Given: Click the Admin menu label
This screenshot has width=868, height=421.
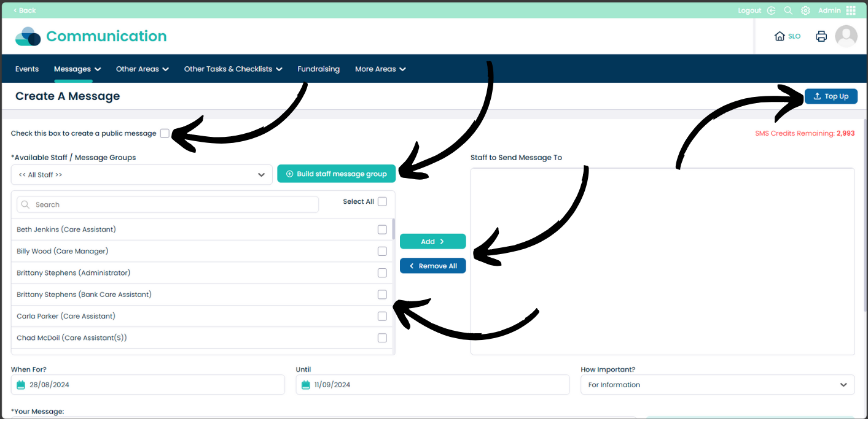Looking at the screenshot, I should [x=829, y=10].
